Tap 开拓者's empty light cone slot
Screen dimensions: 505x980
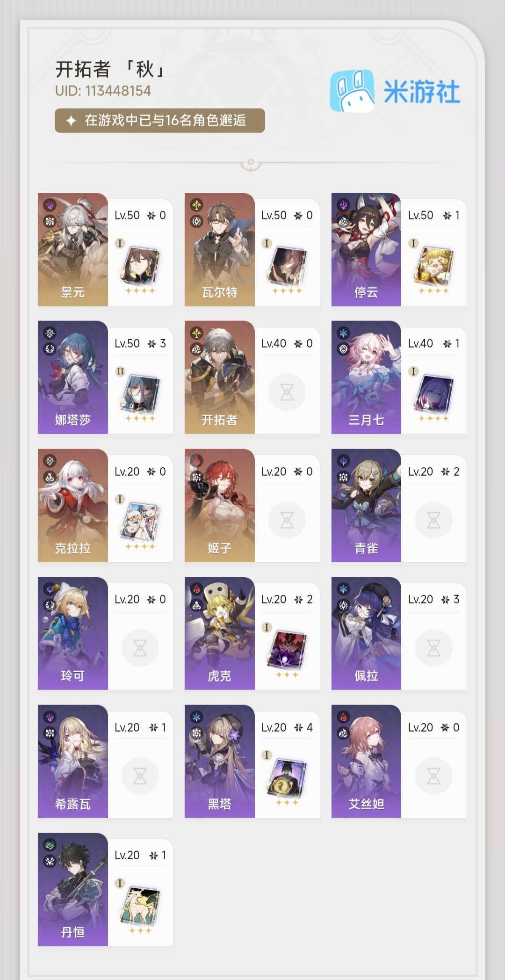287,392
